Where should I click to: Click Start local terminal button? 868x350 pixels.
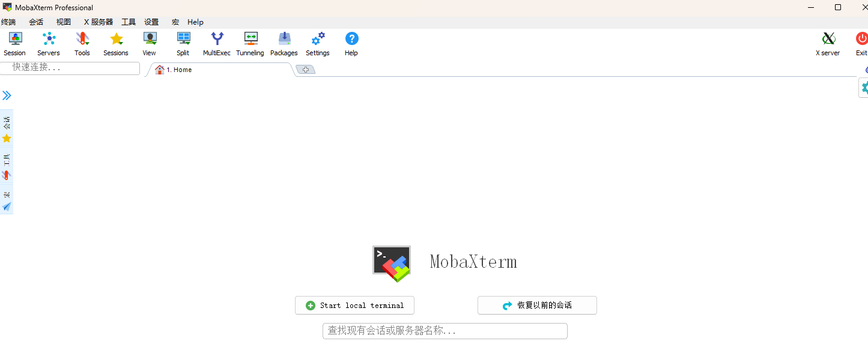tap(354, 305)
